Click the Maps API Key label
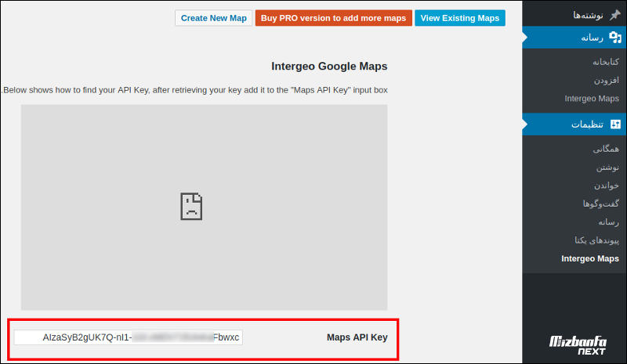627x364 pixels. [x=357, y=337]
